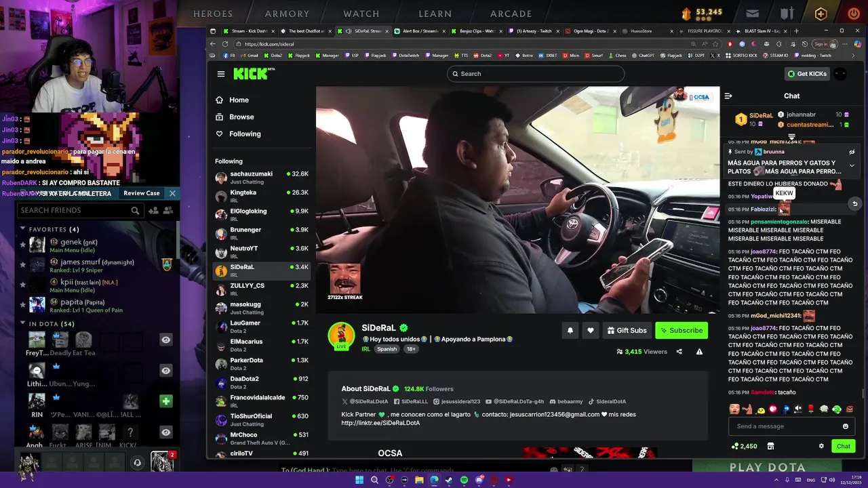Open Dota Heroes tab
The image size is (868, 488).
[x=213, y=14]
